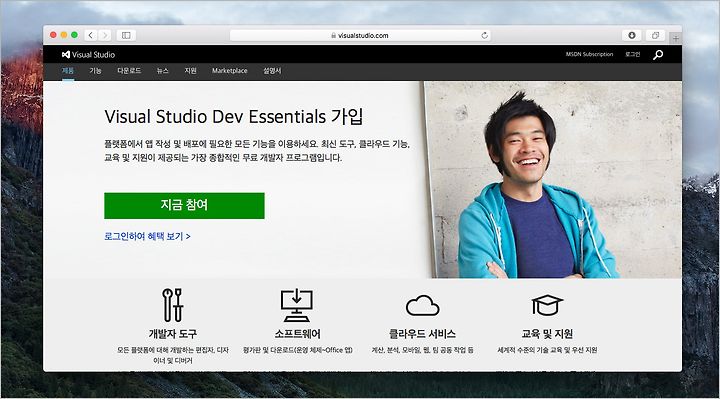Screen dimensions: 720x399
Task: Show the Safari sidebar
Action: 126,35
